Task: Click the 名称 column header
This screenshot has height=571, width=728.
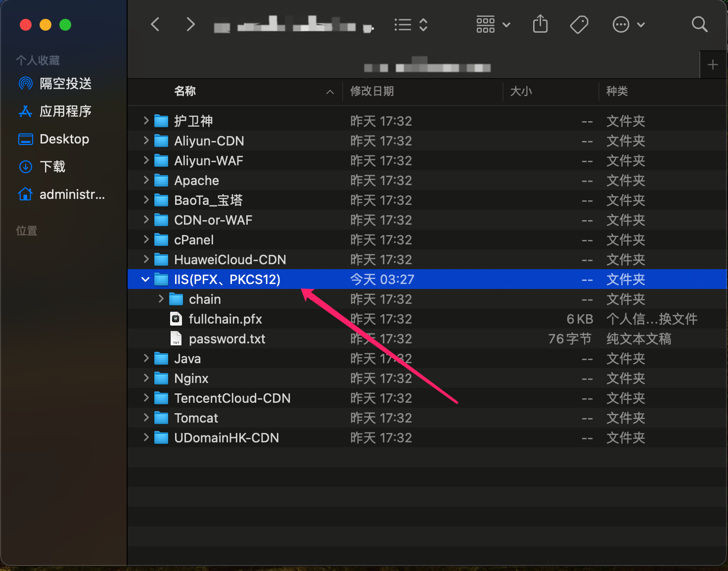Action: click(x=184, y=92)
